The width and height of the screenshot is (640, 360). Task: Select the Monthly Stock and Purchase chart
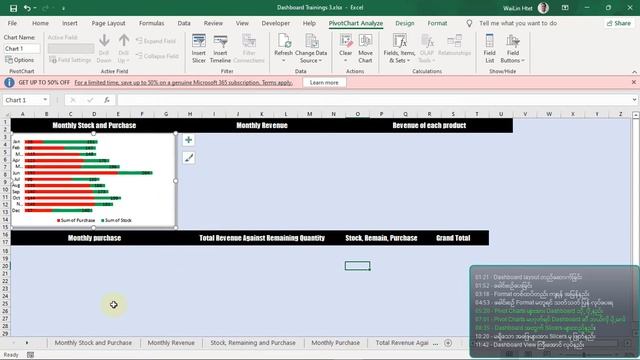pos(94,180)
